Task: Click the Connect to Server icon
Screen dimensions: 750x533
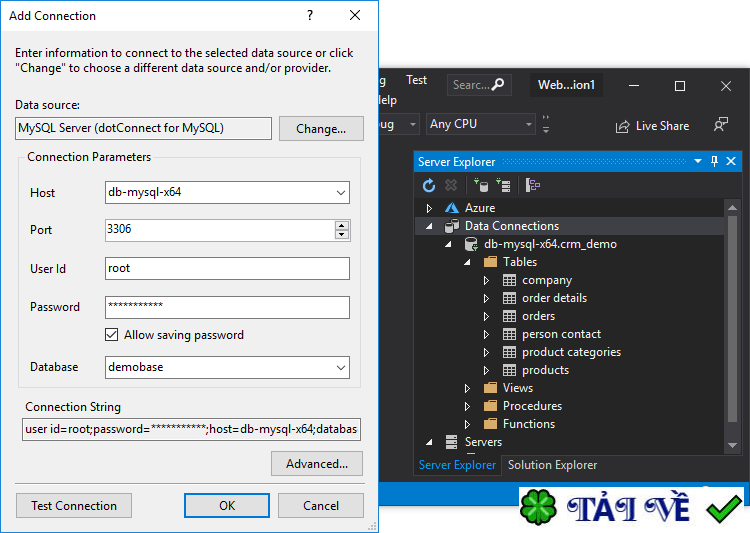Action: (x=503, y=185)
